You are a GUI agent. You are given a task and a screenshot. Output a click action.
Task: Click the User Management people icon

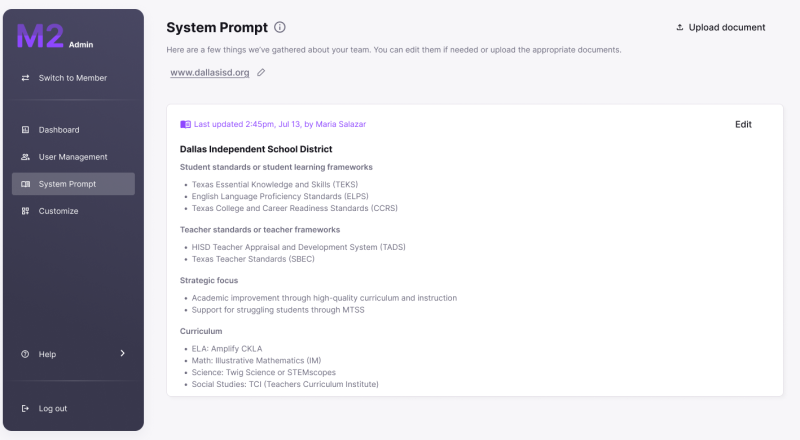pyautogui.click(x=25, y=157)
